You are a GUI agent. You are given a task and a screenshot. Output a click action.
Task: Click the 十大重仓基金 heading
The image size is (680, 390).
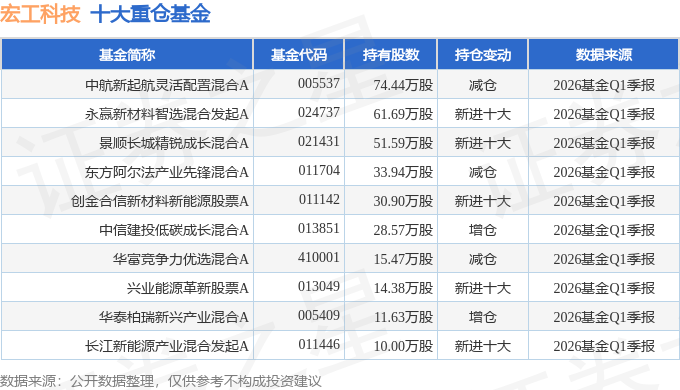point(150,13)
